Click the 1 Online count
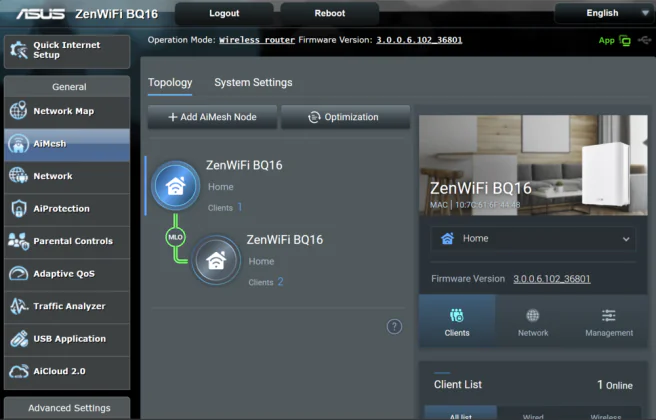The height and width of the screenshot is (420, 656). tap(615, 385)
